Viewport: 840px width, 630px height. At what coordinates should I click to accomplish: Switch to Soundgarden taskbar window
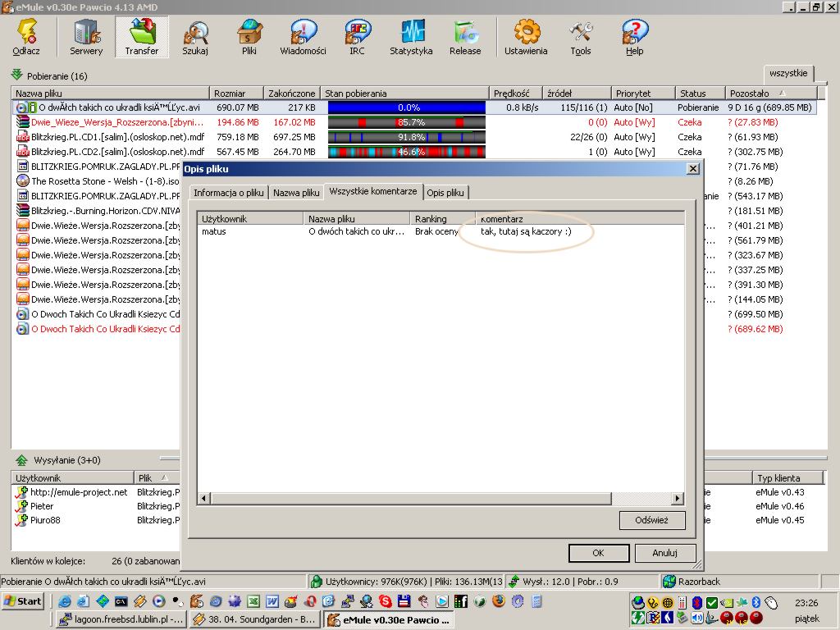tap(255, 620)
